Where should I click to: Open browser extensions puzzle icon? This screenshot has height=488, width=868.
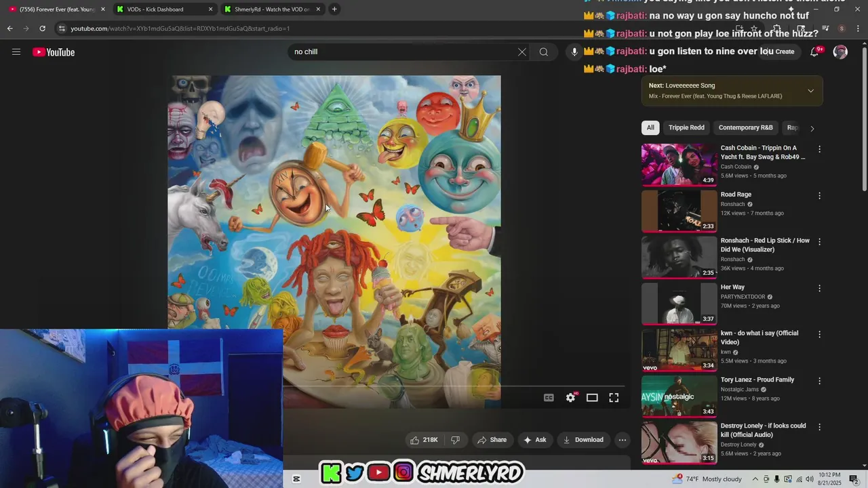coord(778,28)
